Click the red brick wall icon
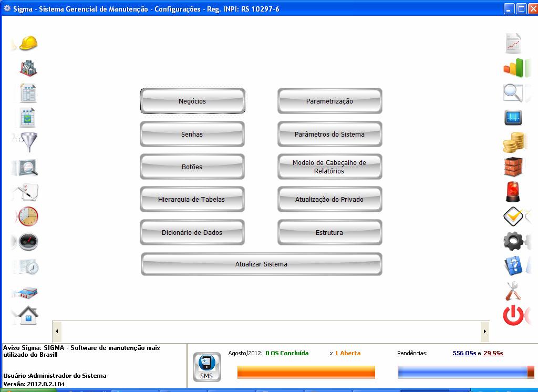 coord(513,167)
